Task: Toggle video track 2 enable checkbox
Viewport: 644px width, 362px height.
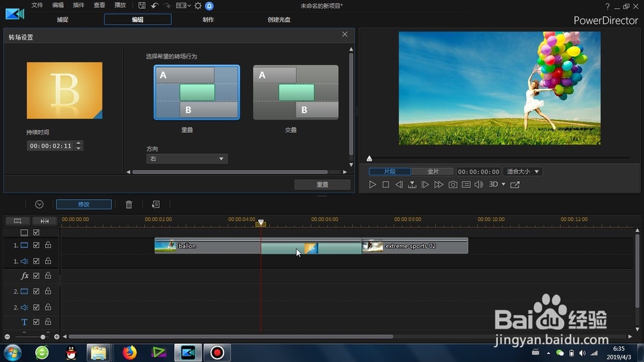Action: tap(36, 291)
